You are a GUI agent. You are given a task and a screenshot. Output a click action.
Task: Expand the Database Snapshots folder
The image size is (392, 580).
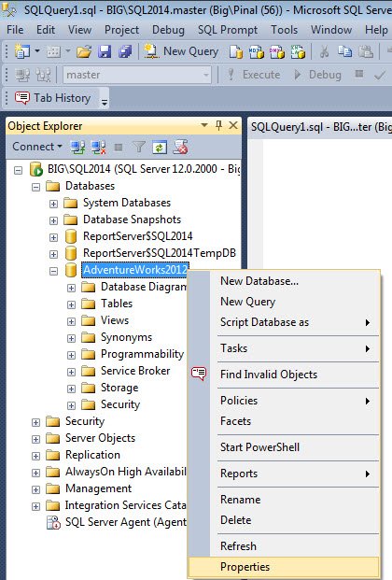53,220
